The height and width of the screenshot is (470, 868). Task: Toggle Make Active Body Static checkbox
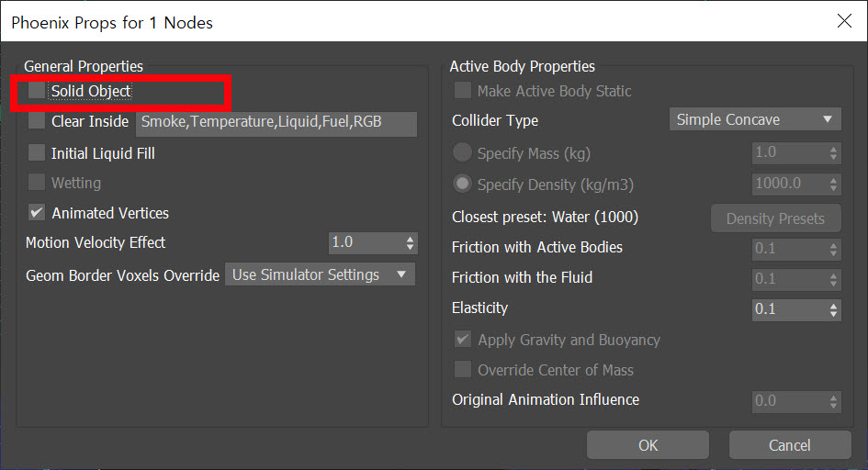click(463, 90)
